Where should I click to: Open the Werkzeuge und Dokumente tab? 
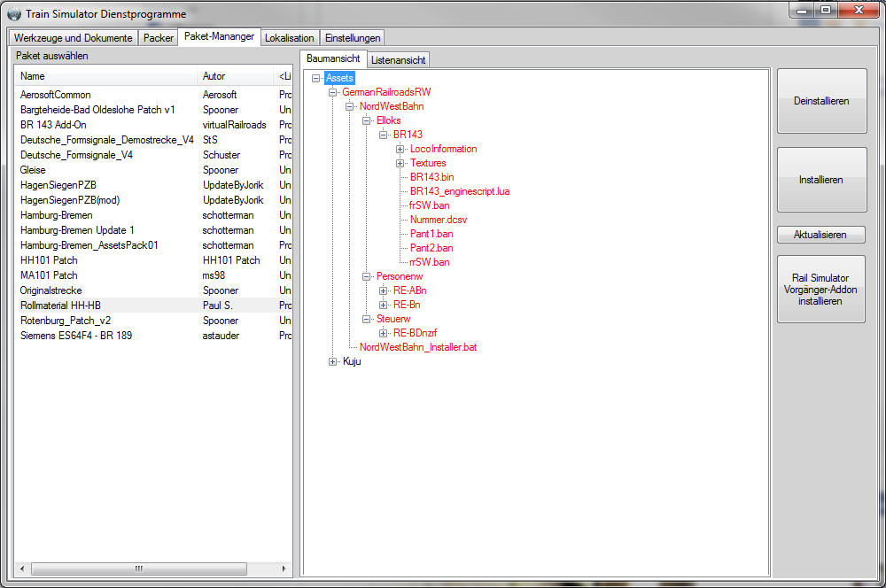click(x=73, y=38)
